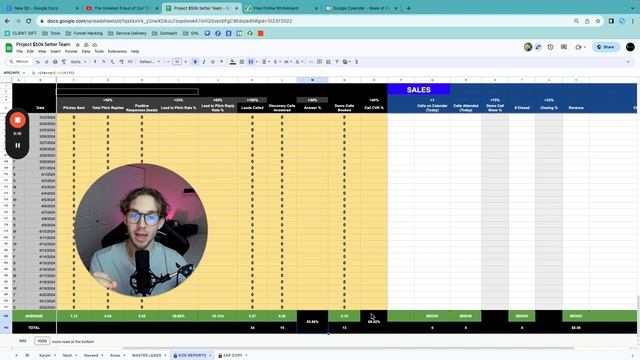The height and width of the screenshot is (360, 640).
Task: Pause the screen recording
Action: tap(18, 145)
